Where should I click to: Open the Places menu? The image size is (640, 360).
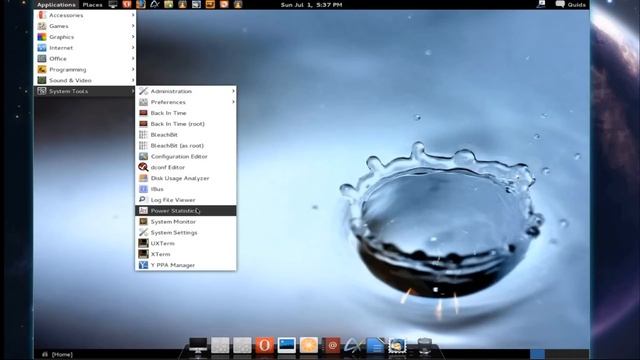tap(92, 4)
